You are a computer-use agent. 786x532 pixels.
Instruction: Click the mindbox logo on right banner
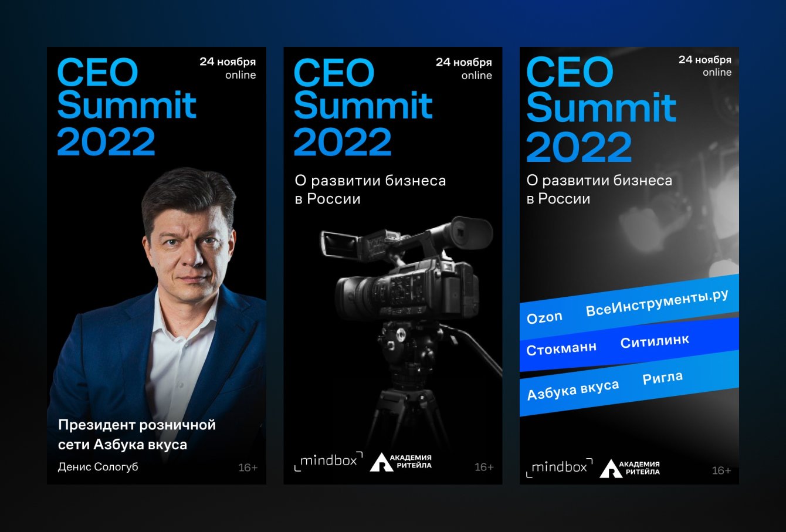point(560,467)
